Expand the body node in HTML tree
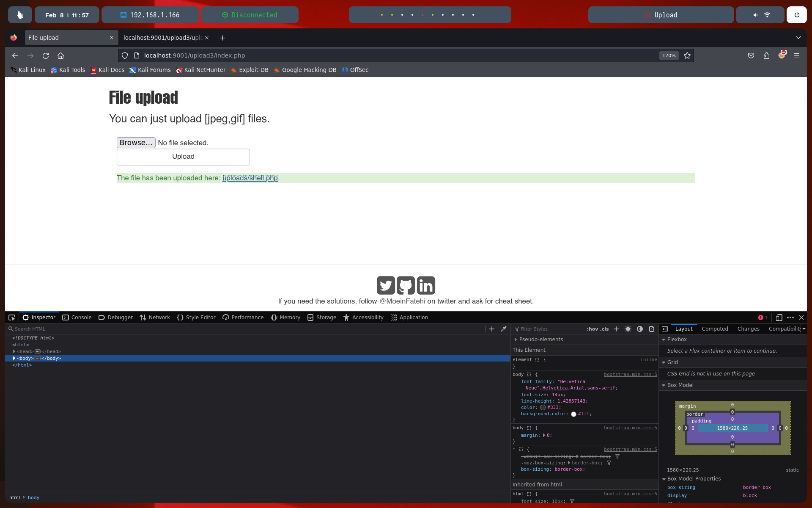This screenshot has width=812, height=508. click(14, 358)
